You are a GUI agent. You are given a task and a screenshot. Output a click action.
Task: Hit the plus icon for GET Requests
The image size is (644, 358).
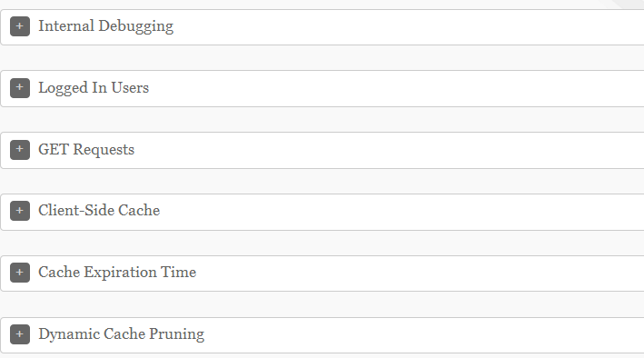point(20,150)
